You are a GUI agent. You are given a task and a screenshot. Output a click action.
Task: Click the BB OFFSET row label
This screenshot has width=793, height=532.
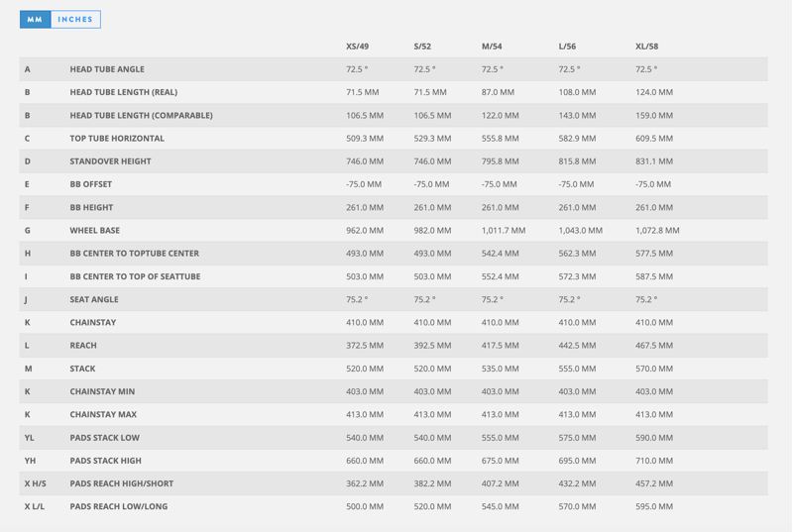(90, 184)
